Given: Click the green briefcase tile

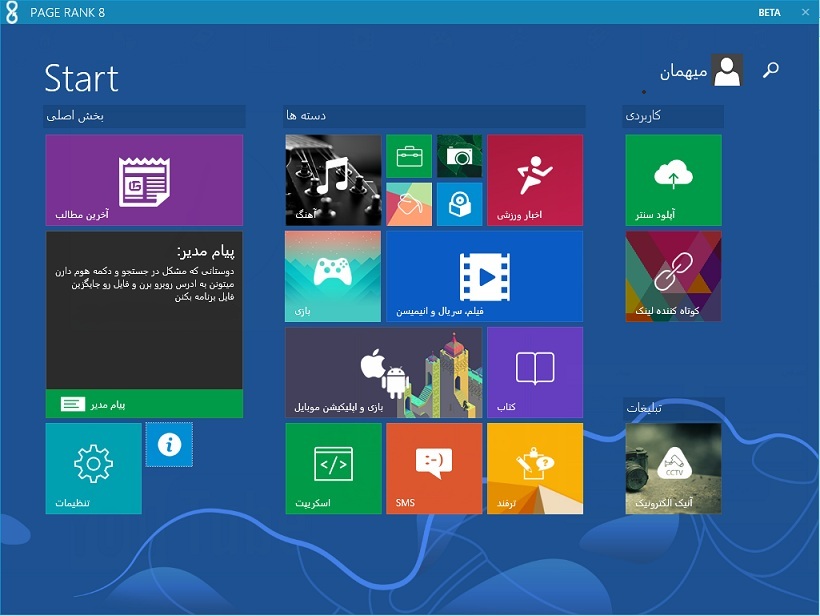Looking at the screenshot, I should (x=409, y=156).
